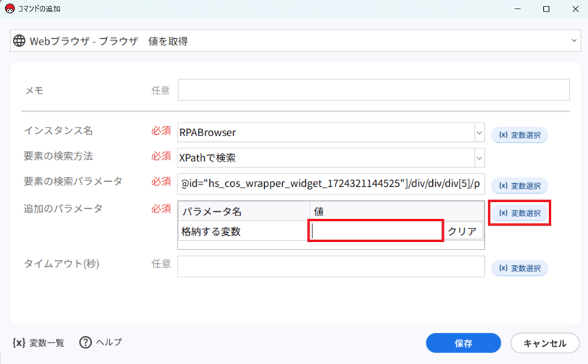The height and width of the screenshot is (364, 588).
Task: Click the クリア button in parameter table
Action: (x=462, y=231)
